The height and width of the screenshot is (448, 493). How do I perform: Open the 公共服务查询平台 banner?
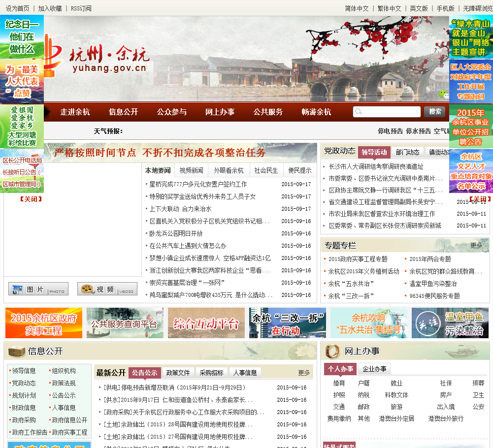[x=125, y=323]
